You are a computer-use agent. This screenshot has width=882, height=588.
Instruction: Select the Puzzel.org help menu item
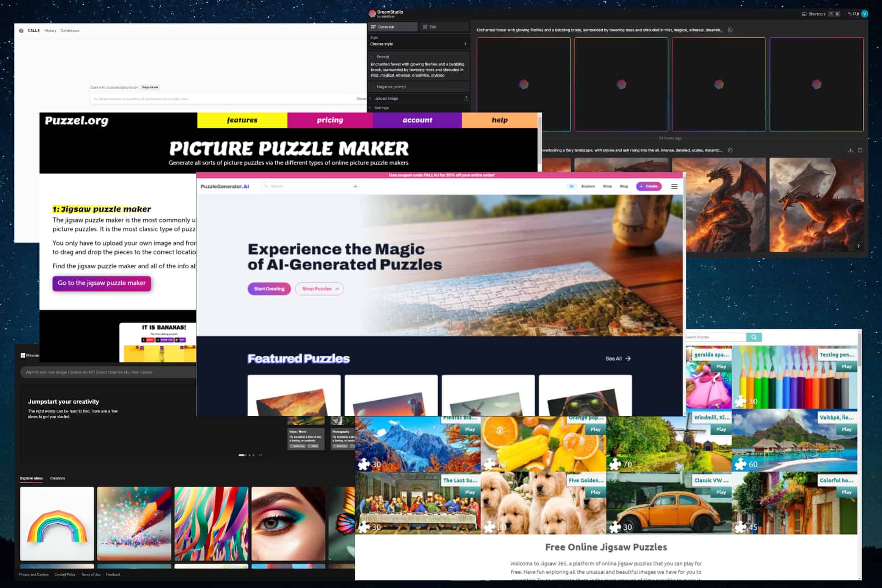click(500, 120)
